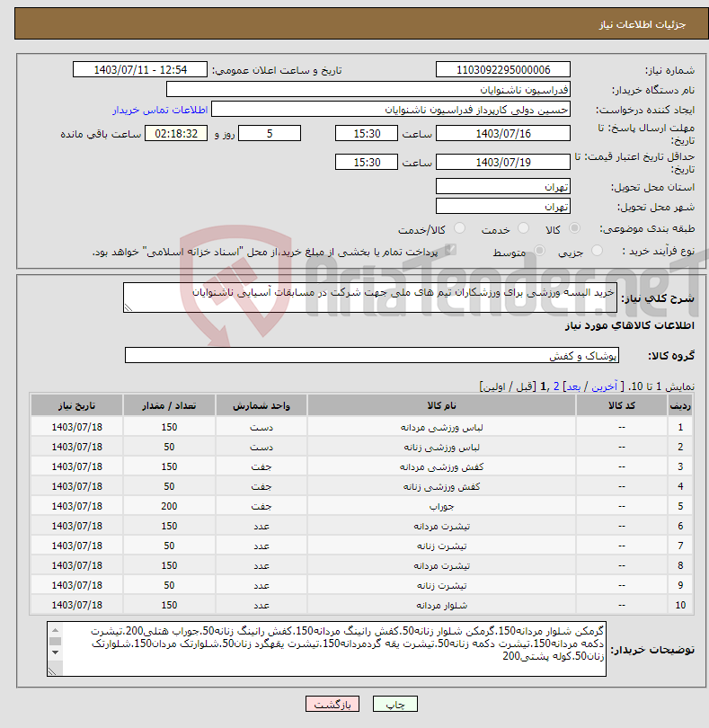Viewport: 709px width, 728px height.
Task: Click the ایجاد کننده درخواست field
Action: coord(391,110)
